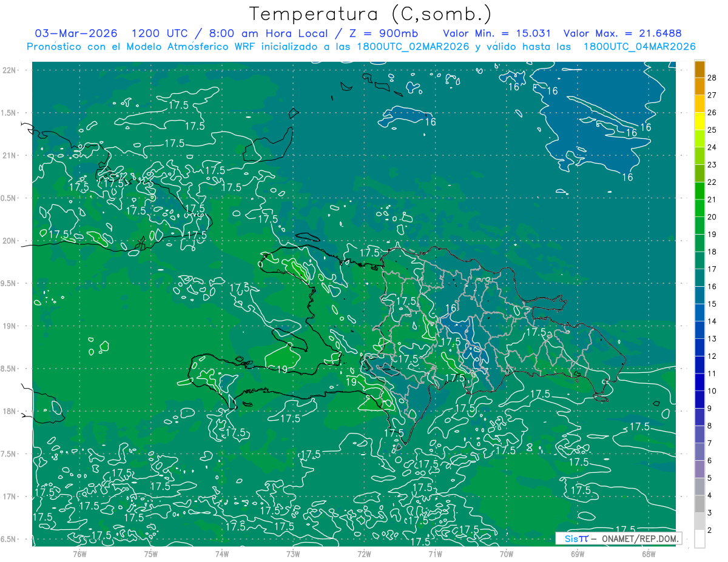Click the "SisTT - ONAMET/REP.DOM." credit box
This screenshot has width=728, height=562.
point(618,538)
